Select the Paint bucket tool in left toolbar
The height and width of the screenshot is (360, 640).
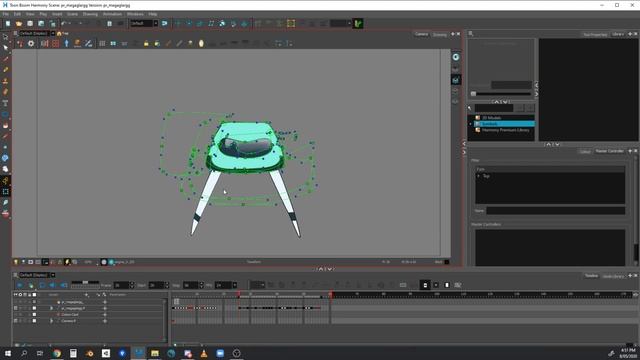(x=5, y=125)
